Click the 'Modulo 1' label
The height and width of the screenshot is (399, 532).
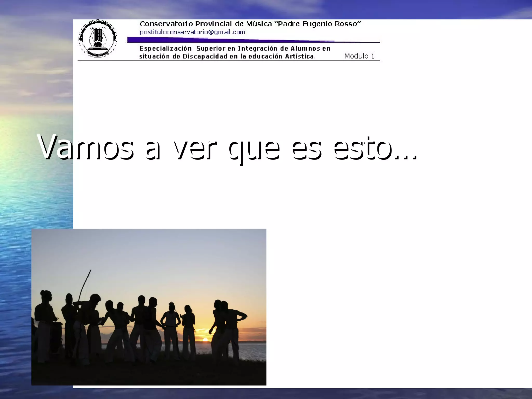pos(359,56)
